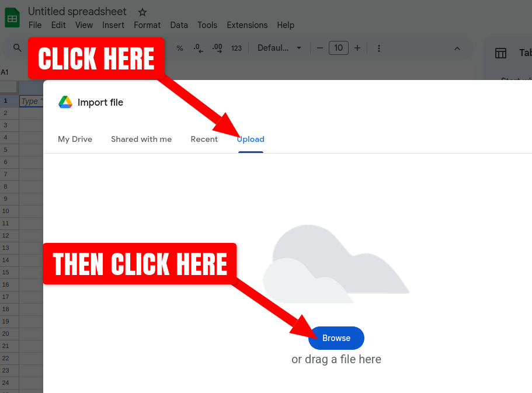Star the Untitled spreadsheet document
Viewport: 532px width, 393px height.
click(x=142, y=11)
